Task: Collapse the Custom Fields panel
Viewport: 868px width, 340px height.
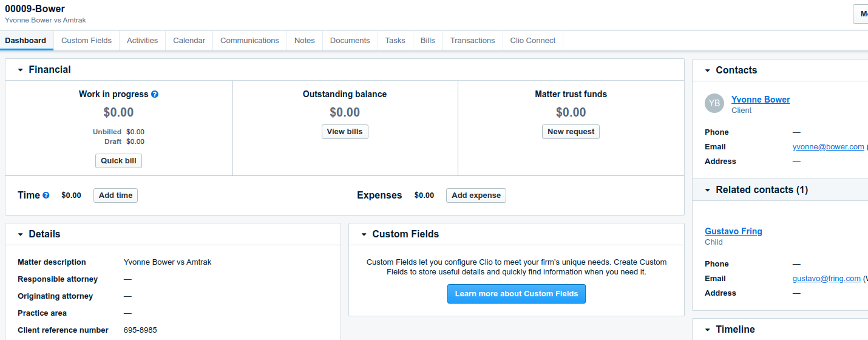Action: pos(364,234)
